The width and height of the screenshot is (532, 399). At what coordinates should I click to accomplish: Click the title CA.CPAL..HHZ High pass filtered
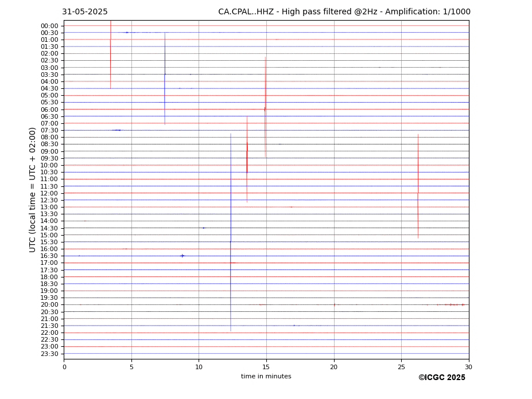[344, 12]
